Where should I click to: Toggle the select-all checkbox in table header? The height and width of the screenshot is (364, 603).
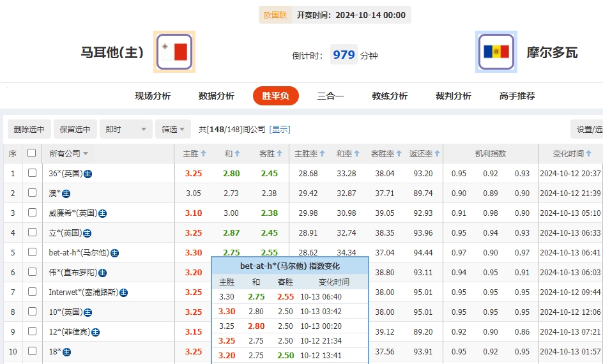pos(32,153)
